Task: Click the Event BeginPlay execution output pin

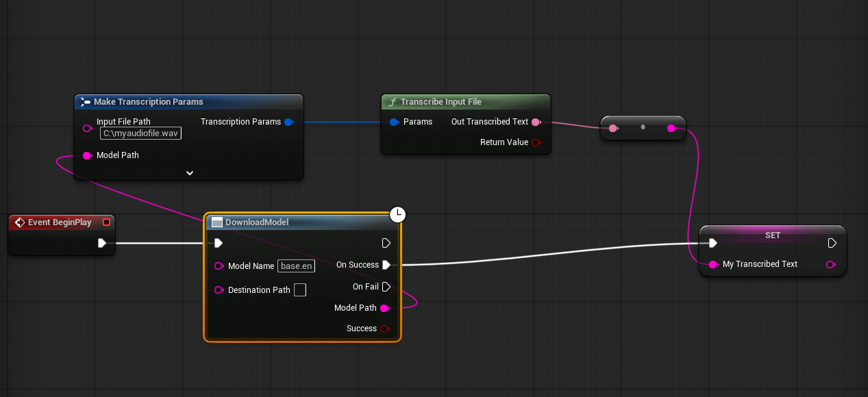Action: click(x=102, y=243)
